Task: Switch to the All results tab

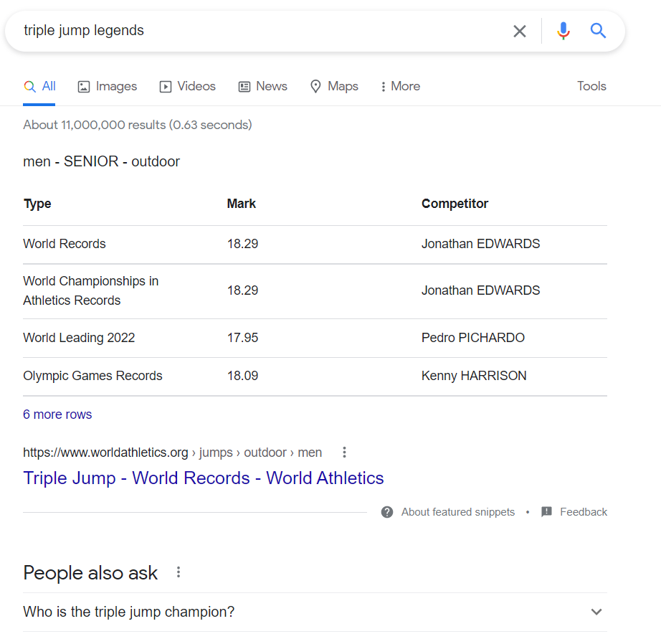Action: click(39, 87)
